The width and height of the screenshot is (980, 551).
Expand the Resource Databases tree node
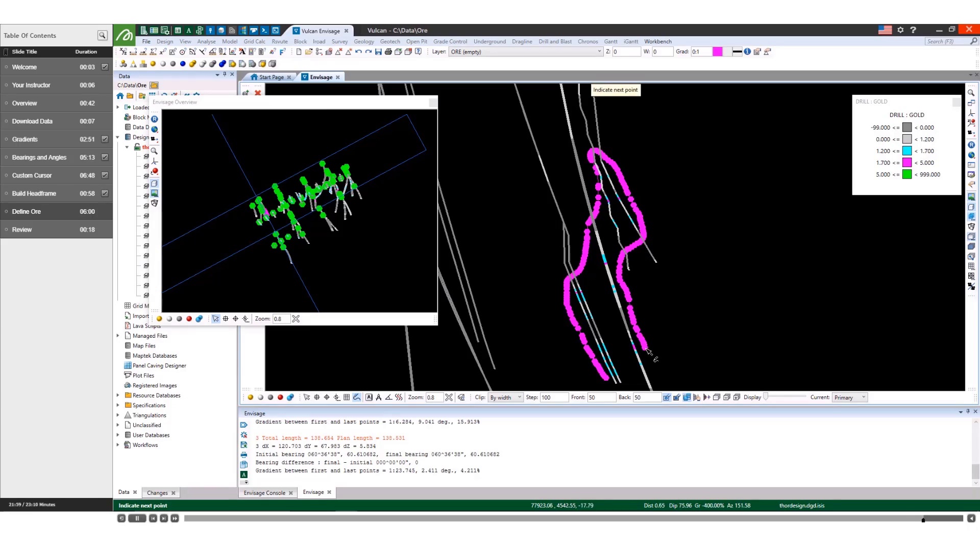point(118,395)
